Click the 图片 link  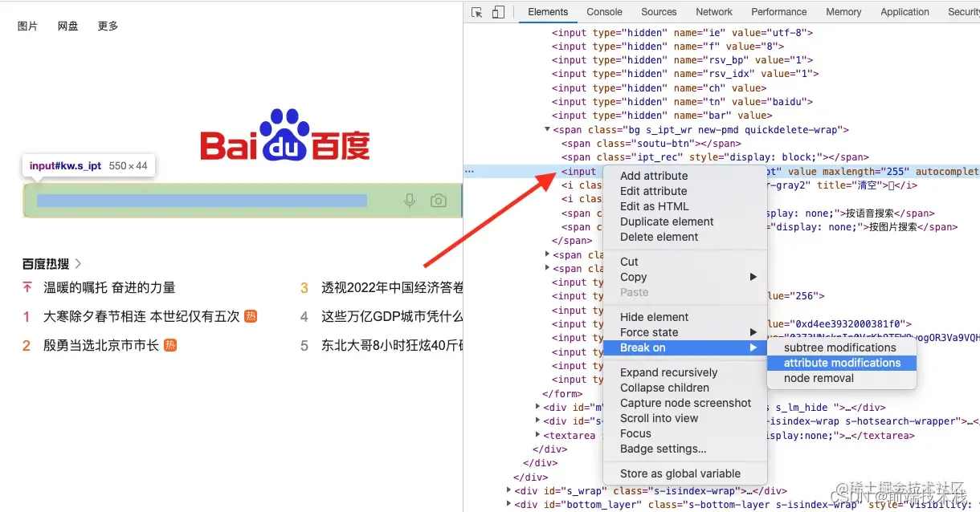[x=27, y=26]
